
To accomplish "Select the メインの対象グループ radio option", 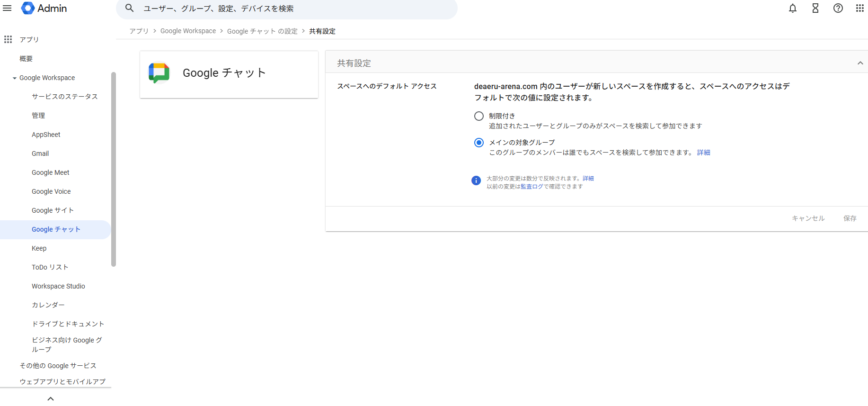I will (479, 143).
